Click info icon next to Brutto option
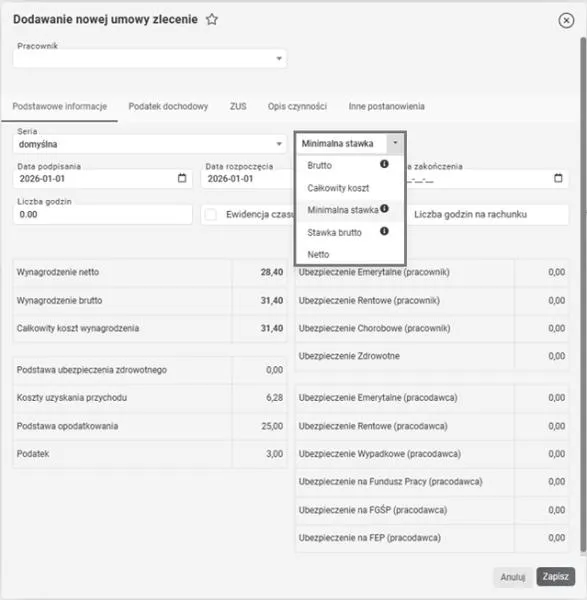587x600 pixels. pyautogui.click(x=384, y=164)
